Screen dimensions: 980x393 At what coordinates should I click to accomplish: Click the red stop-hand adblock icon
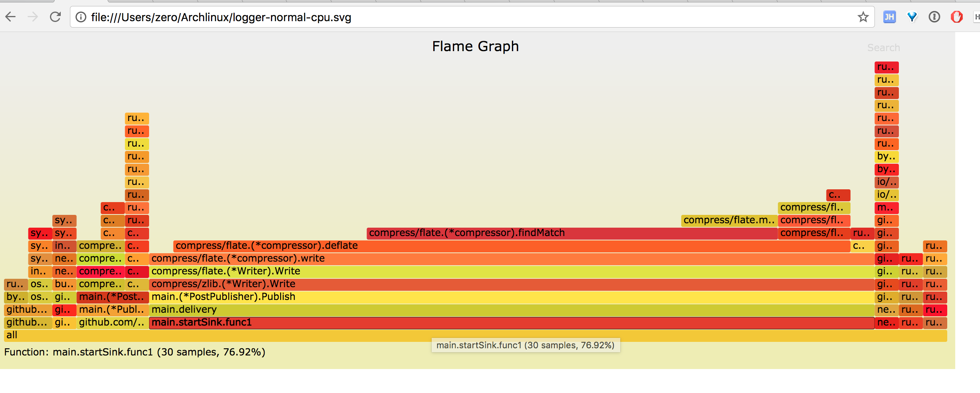point(956,17)
